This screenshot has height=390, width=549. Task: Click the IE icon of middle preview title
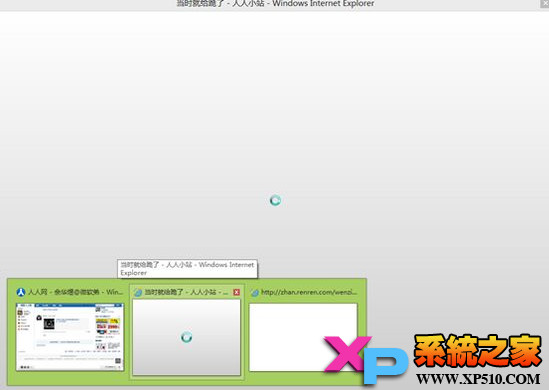[x=138, y=292]
